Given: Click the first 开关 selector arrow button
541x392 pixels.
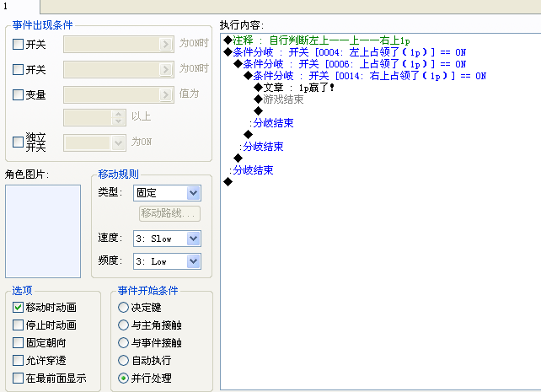Looking at the screenshot, I should click(166, 44).
